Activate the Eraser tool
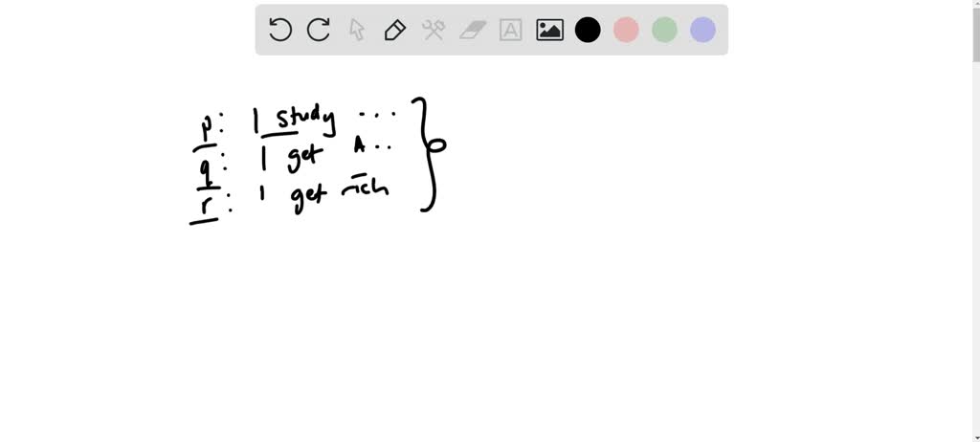This screenshot has width=980, height=442. [473, 30]
